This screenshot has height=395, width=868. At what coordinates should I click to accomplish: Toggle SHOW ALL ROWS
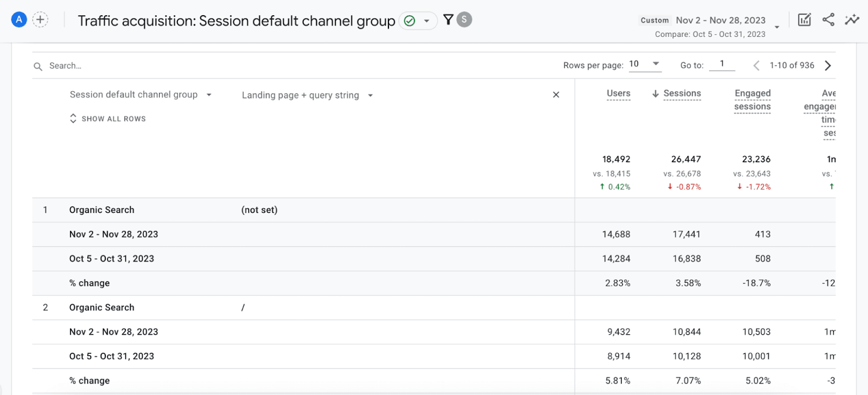(x=108, y=119)
